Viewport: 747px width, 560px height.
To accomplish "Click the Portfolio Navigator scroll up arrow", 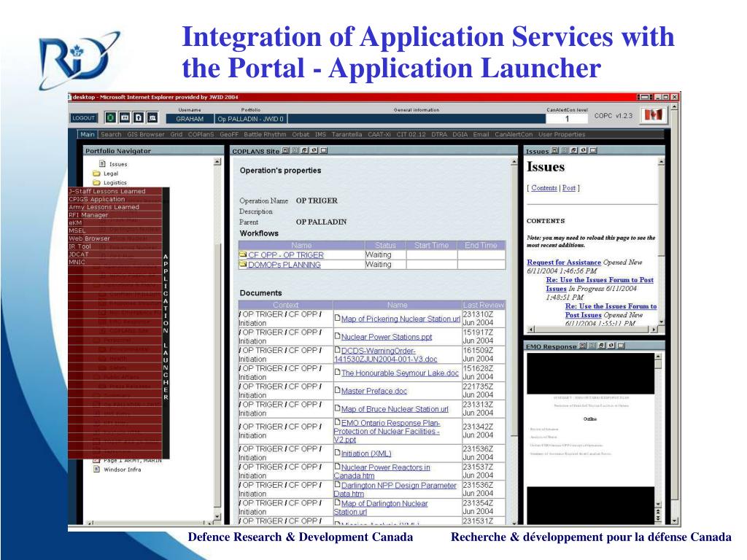I will 217,162.
